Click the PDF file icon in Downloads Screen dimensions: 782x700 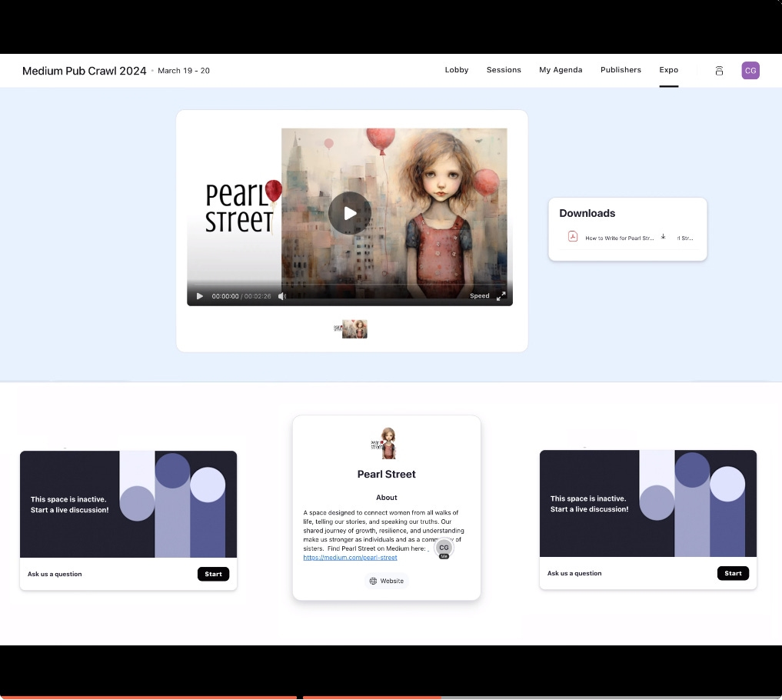(573, 236)
